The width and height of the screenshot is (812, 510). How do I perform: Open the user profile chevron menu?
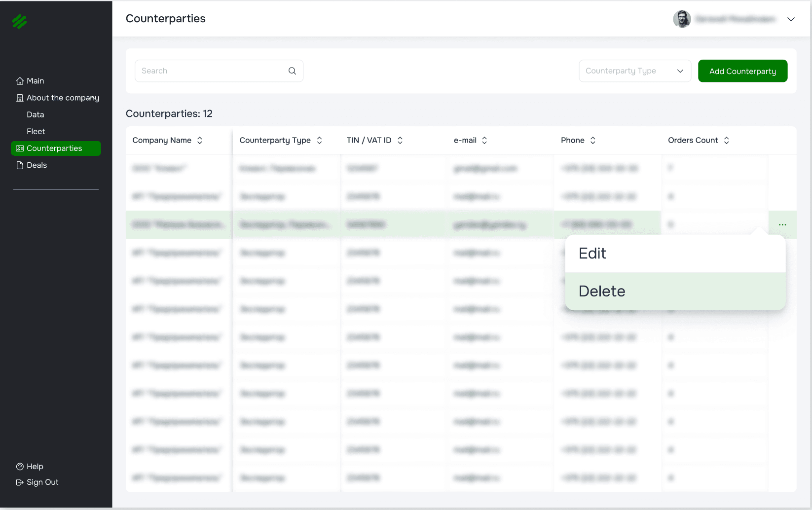click(x=791, y=19)
